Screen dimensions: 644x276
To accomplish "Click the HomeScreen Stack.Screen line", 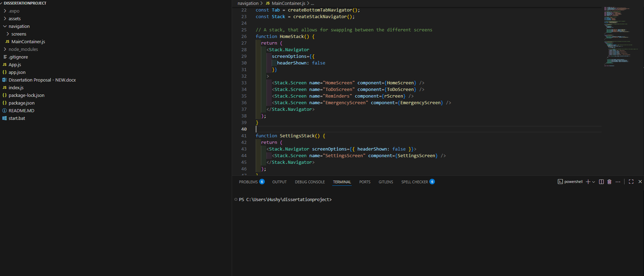I will pyautogui.click(x=348, y=83).
